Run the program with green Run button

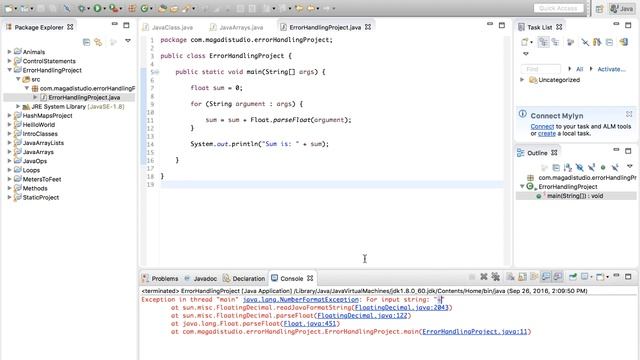pyautogui.click(x=97, y=8)
